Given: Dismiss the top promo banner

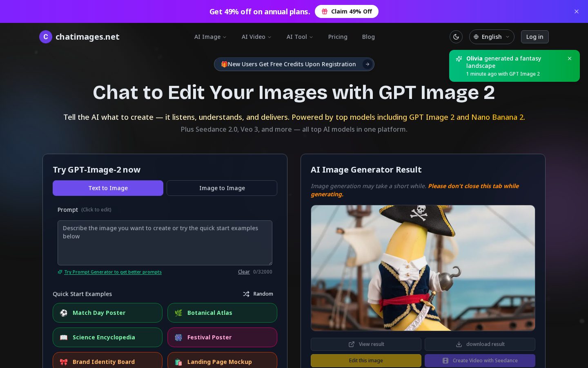Looking at the screenshot, I should coord(577,11).
